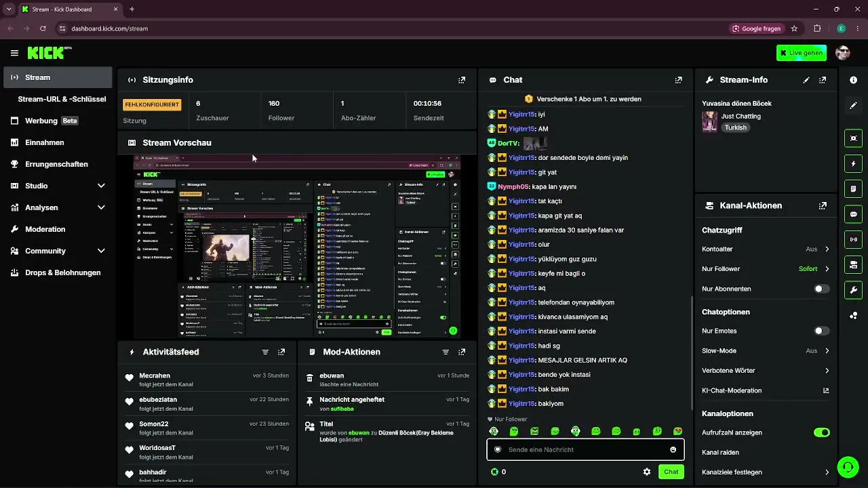
Task: Click the browser address bar URL
Action: pyautogui.click(x=110, y=28)
